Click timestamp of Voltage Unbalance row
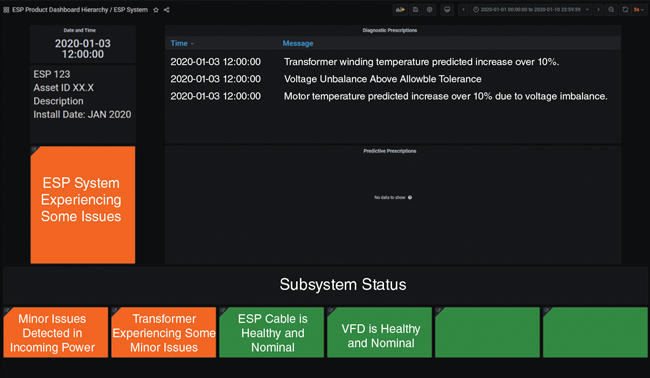The width and height of the screenshot is (650, 378). click(216, 79)
